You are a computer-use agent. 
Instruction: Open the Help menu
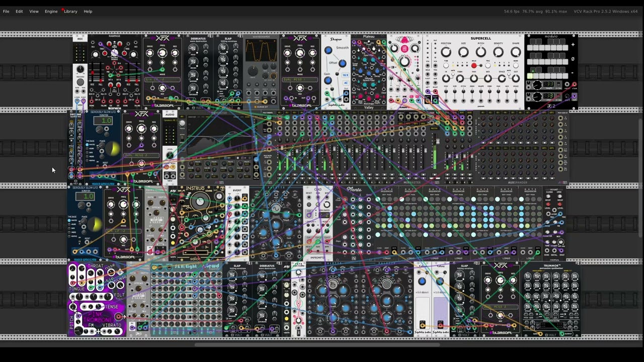click(x=88, y=11)
